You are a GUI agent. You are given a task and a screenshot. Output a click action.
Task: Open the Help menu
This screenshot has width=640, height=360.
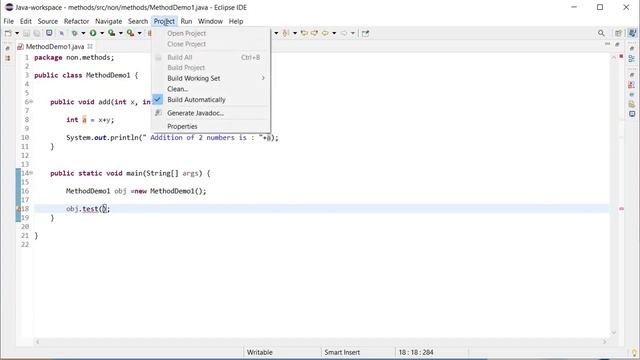(x=236, y=21)
